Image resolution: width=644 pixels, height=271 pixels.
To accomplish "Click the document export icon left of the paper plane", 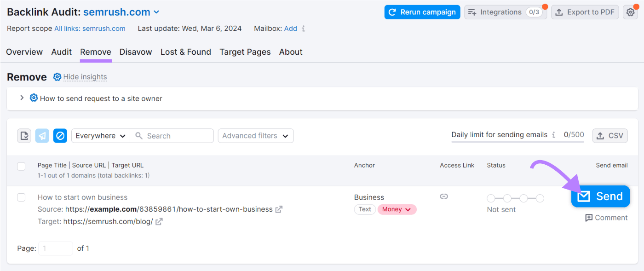I will (x=24, y=135).
